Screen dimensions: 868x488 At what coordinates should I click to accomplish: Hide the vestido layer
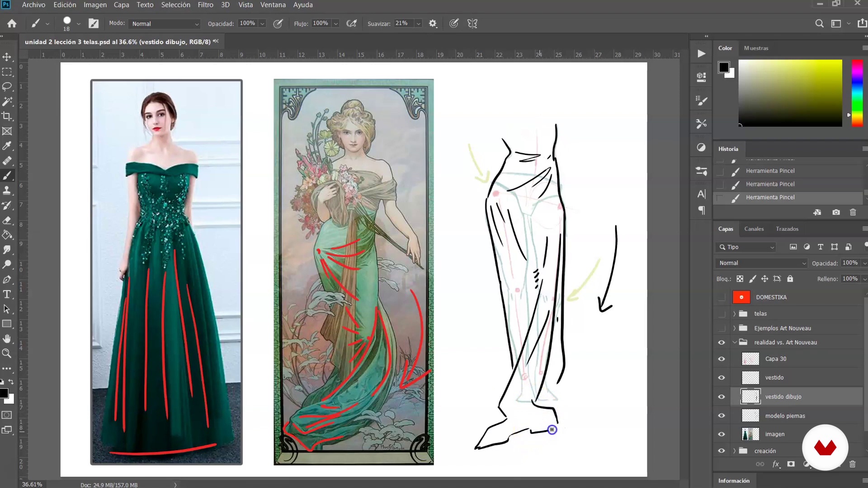tap(722, 378)
